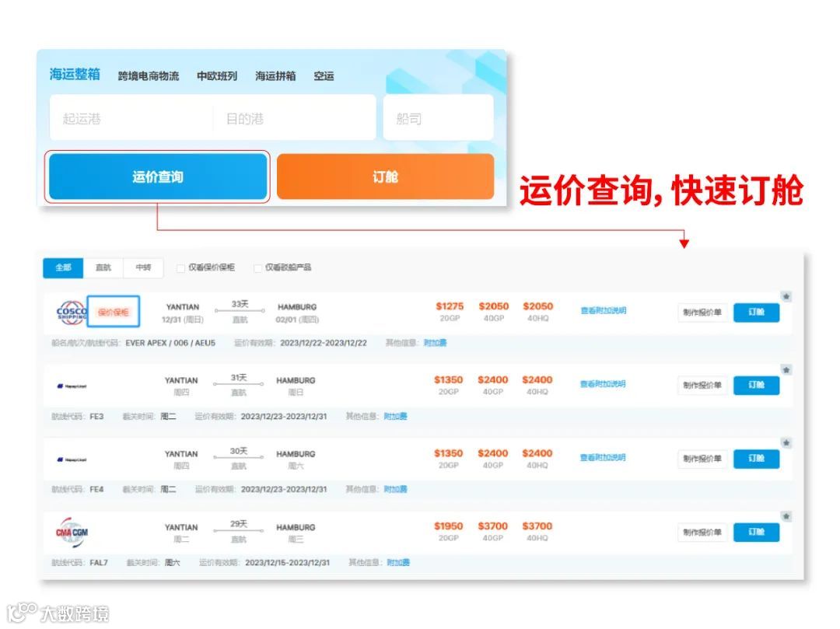
Task: Click the orange 订舱 booking button
Action: point(386,176)
